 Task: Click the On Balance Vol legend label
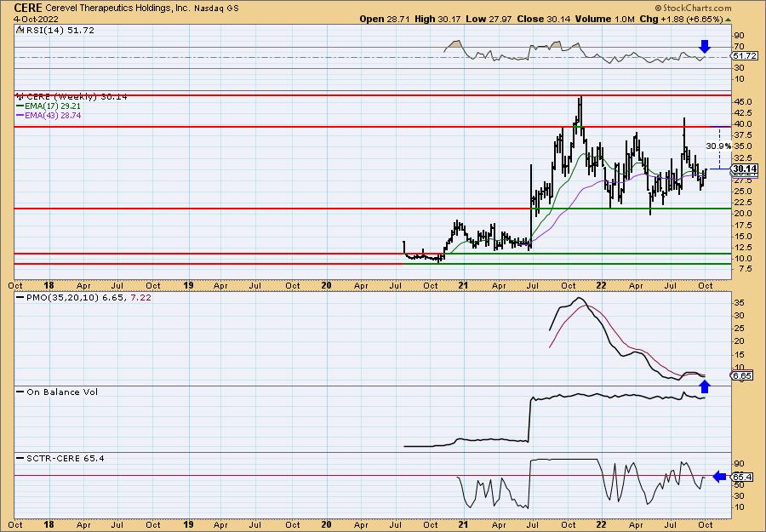62,392
